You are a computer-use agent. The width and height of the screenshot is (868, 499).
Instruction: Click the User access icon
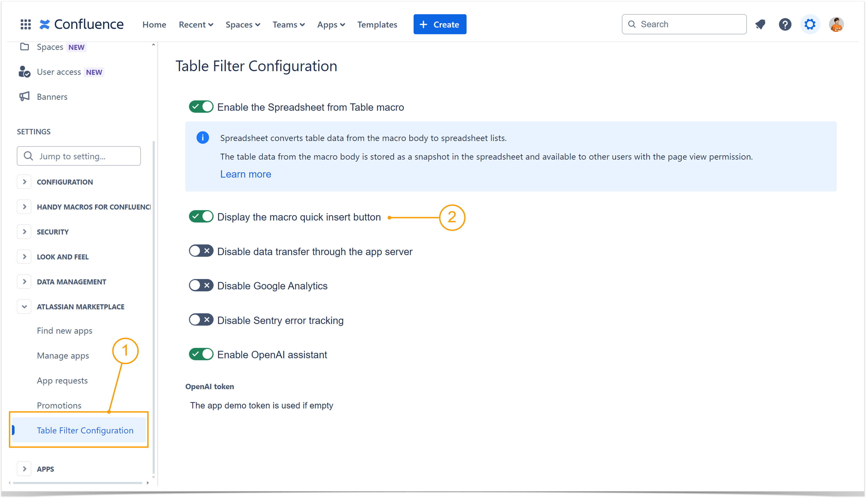24,72
